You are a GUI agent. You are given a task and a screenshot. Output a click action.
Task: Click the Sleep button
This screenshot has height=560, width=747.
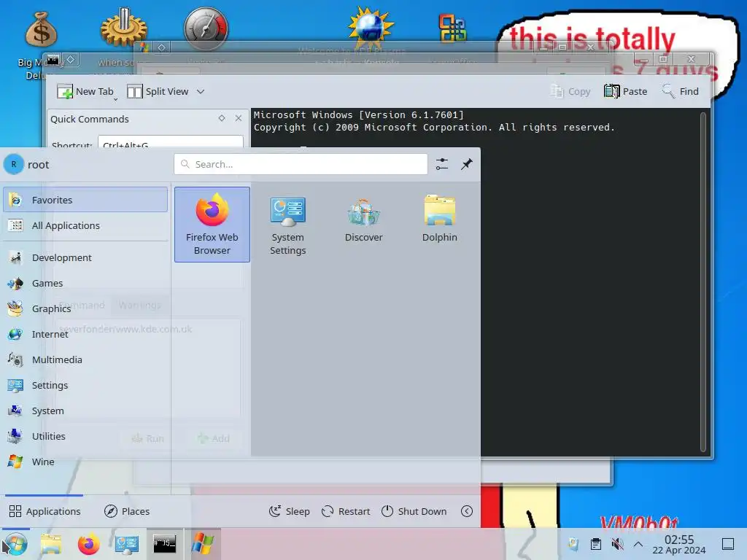pos(289,511)
